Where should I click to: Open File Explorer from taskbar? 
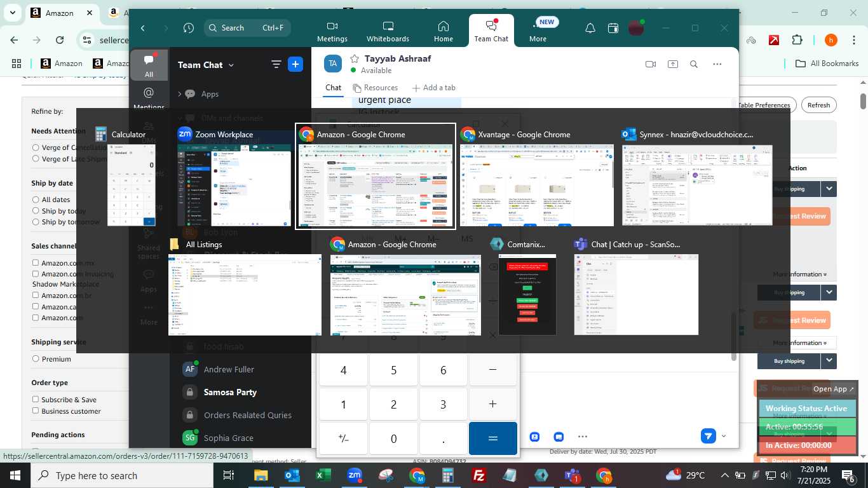click(261, 475)
